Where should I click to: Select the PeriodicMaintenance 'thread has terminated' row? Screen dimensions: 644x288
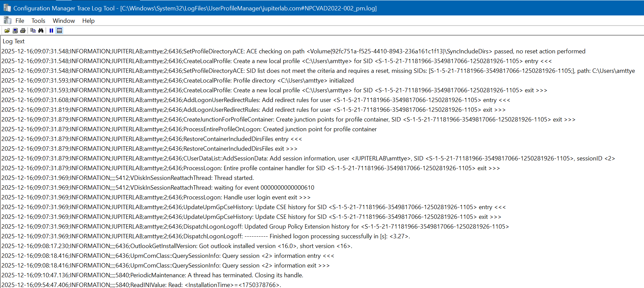tap(322, 275)
